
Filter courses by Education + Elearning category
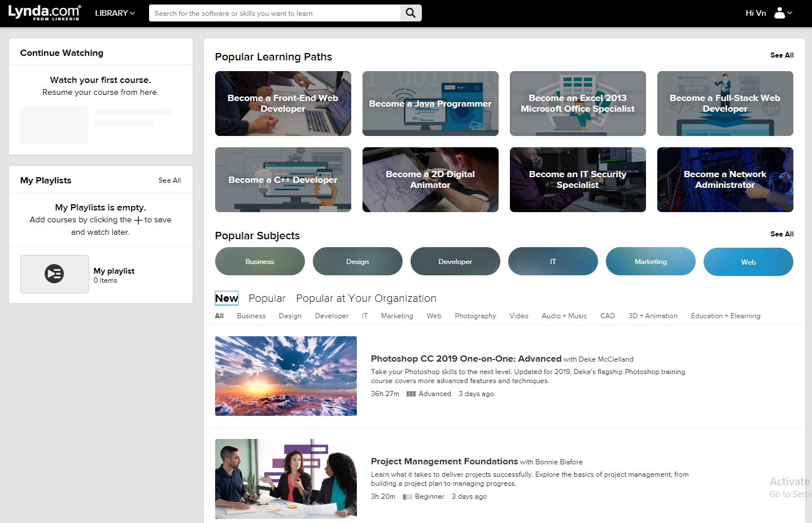click(726, 316)
